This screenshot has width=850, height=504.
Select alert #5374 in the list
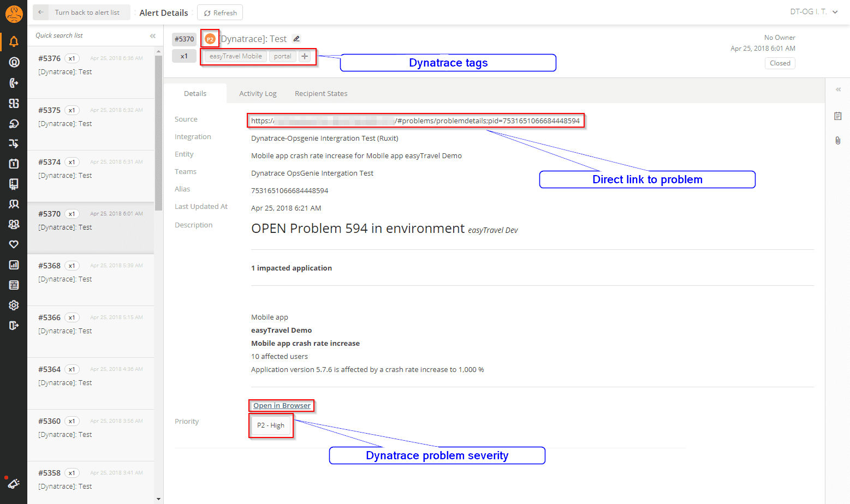(91, 176)
